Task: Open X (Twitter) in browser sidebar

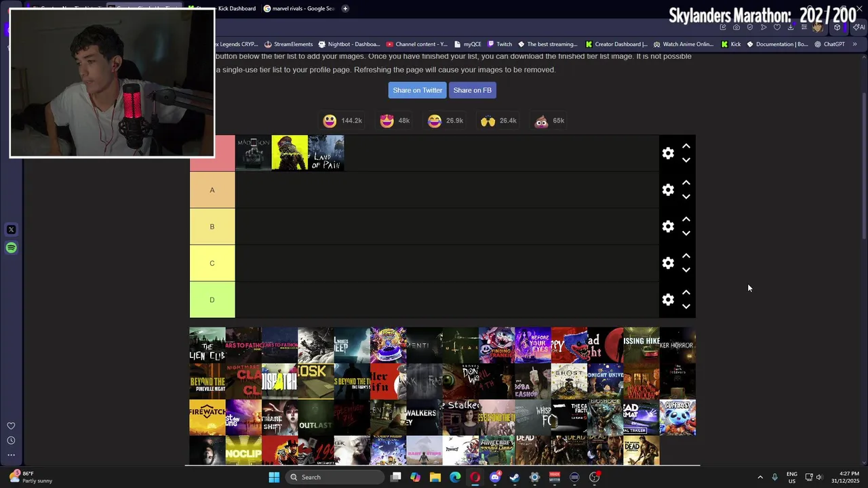Action: [x=11, y=230]
